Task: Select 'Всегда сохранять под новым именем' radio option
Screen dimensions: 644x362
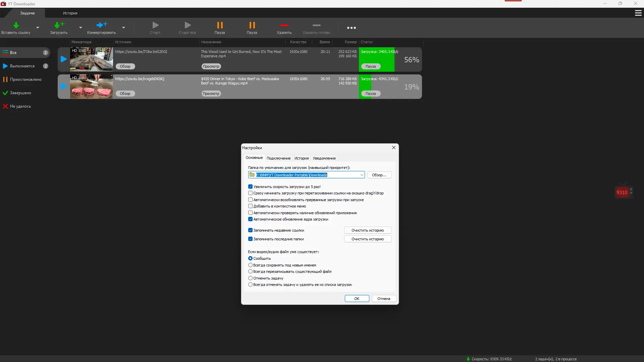Action: pos(250,265)
